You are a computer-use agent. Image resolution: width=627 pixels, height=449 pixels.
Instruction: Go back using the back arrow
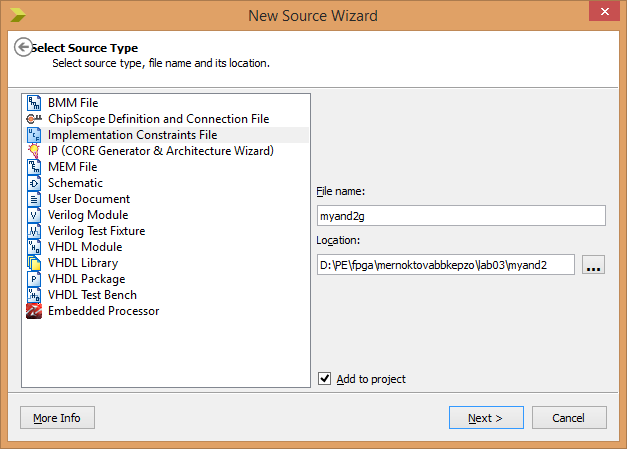pos(23,47)
